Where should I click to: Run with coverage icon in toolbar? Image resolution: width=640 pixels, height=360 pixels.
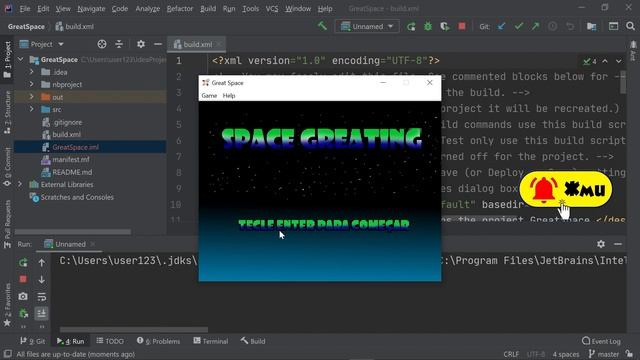pyautogui.click(x=444, y=27)
